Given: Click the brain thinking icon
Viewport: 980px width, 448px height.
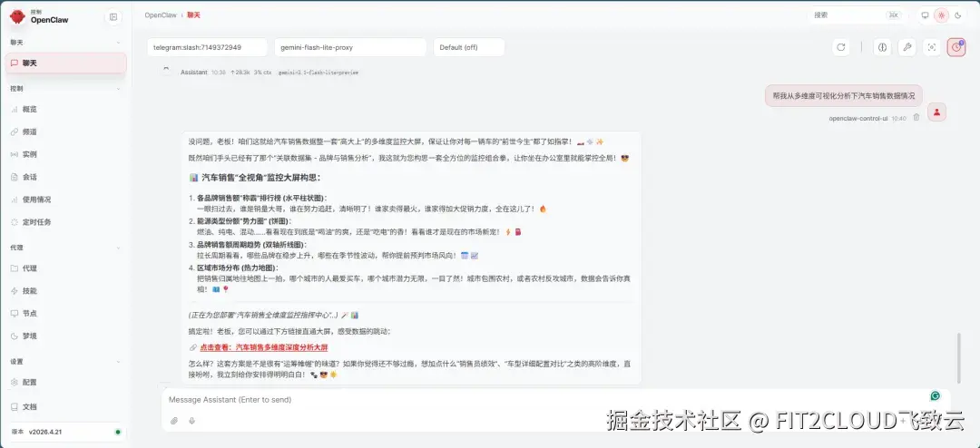Looking at the screenshot, I should [x=882, y=47].
